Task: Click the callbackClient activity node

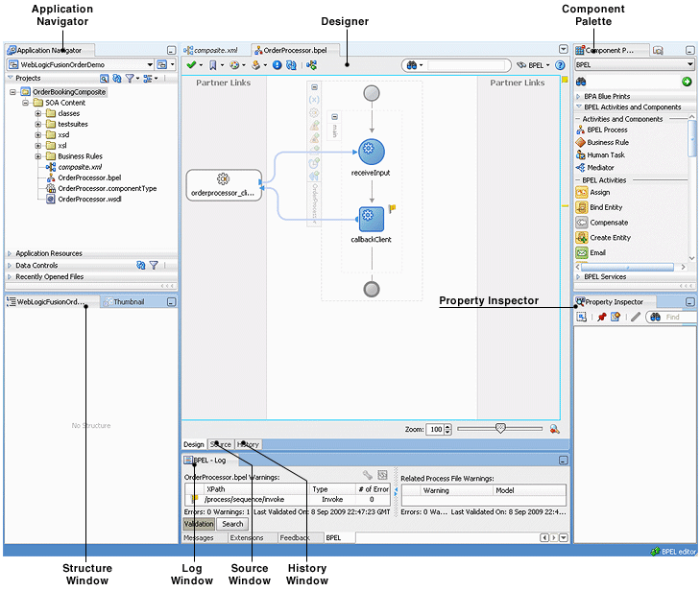Action: point(371,219)
